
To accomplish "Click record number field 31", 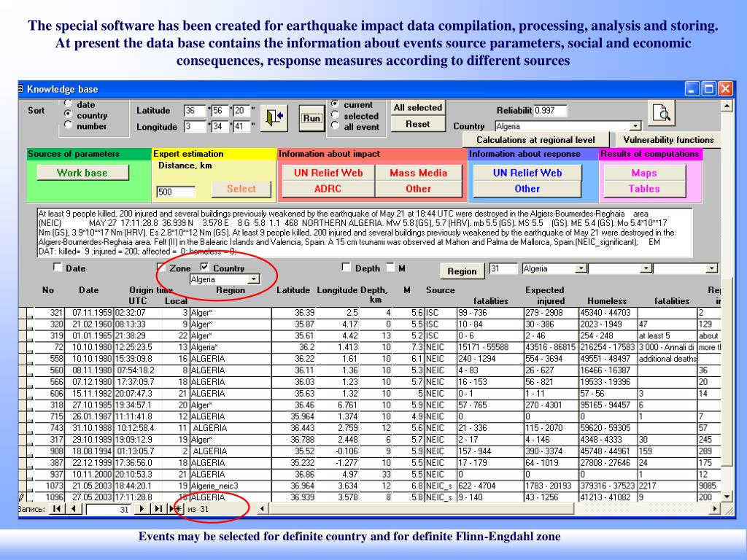I will click(109, 510).
